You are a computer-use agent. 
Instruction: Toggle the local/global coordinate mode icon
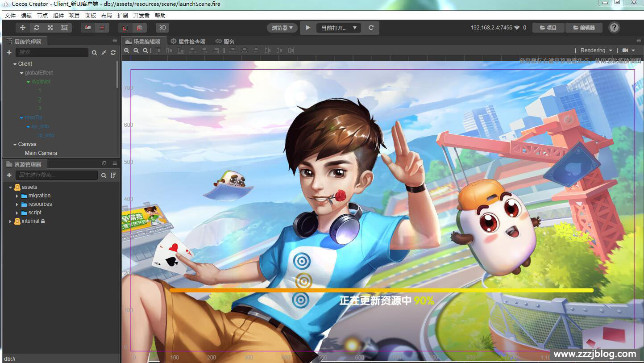tap(125, 28)
